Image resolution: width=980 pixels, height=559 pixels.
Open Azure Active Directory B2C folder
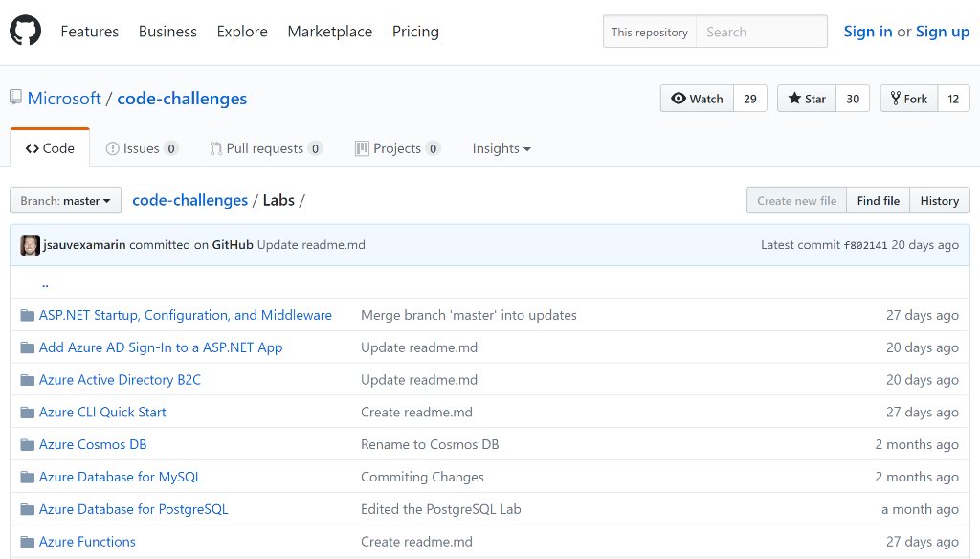pyautogui.click(x=120, y=380)
